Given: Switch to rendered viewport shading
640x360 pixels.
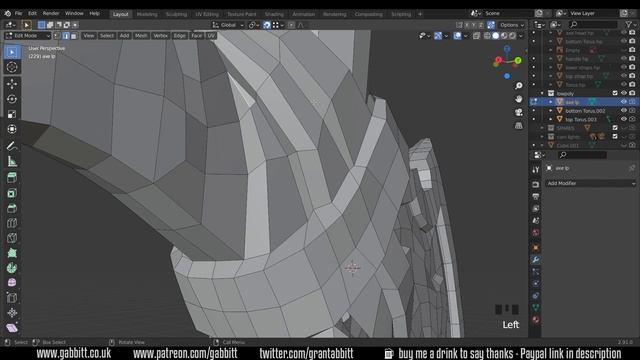Looking at the screenshot, I should tap(512, 36).
